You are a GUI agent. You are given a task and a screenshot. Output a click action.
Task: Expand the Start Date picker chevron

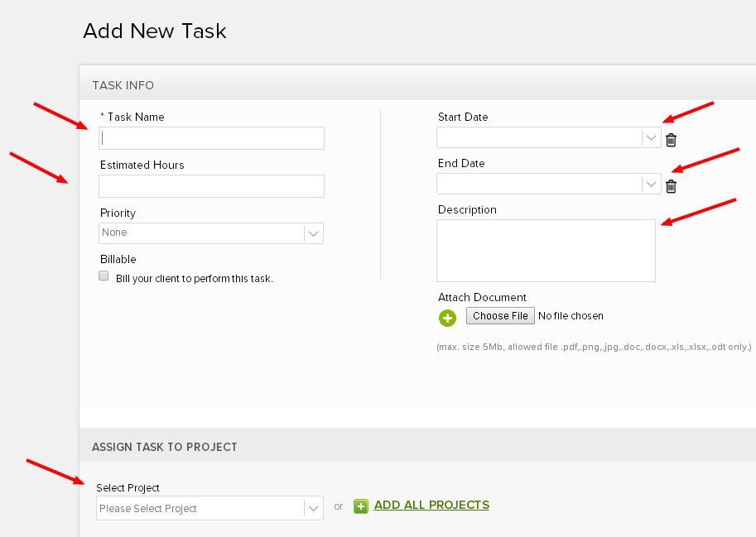pos(652,137)
